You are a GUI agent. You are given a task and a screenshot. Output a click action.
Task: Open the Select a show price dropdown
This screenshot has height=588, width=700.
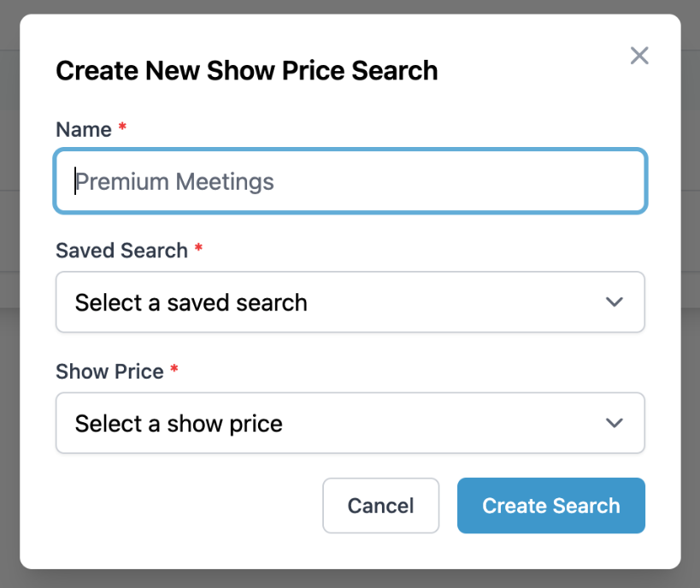[350, 423]
